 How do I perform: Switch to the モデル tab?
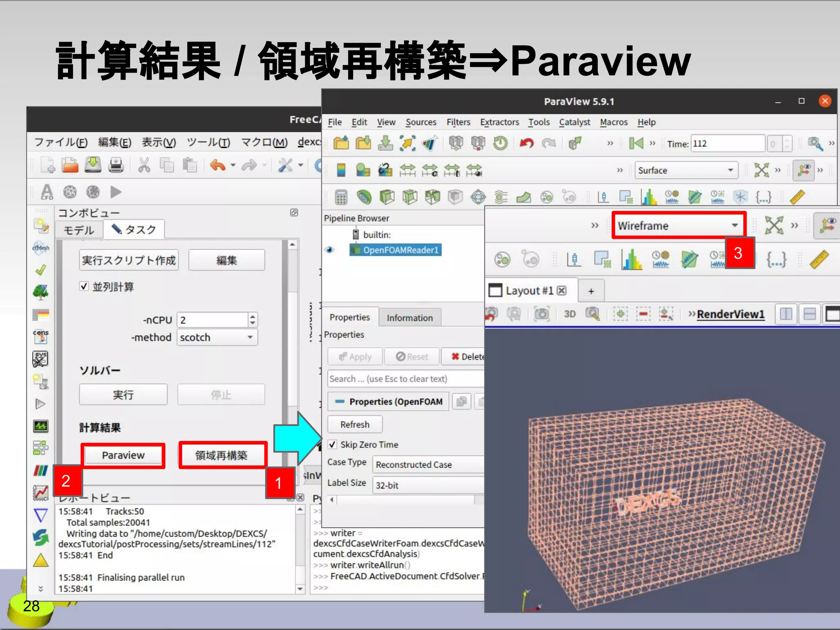click(79, 230)
